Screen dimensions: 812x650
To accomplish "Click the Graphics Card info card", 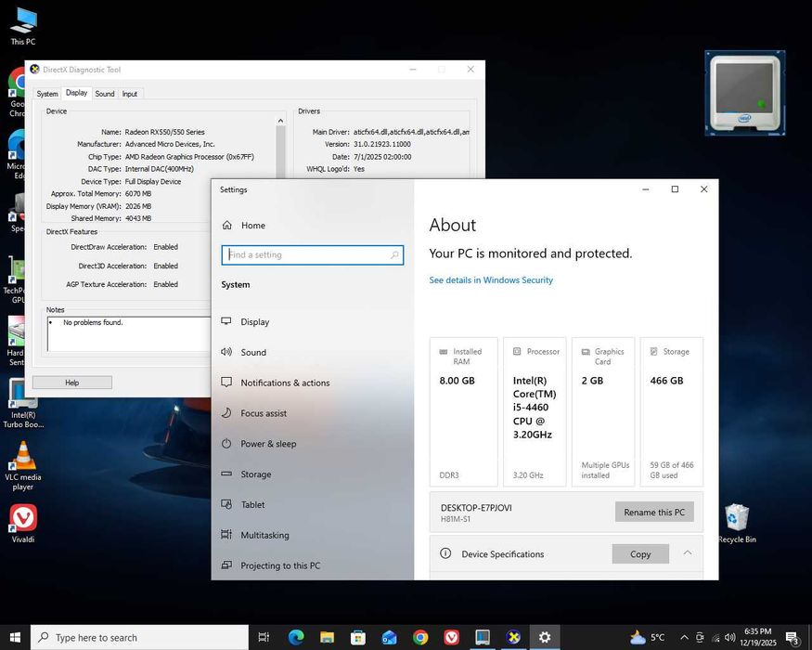I will pyautogui.click(x=603, y=412).
